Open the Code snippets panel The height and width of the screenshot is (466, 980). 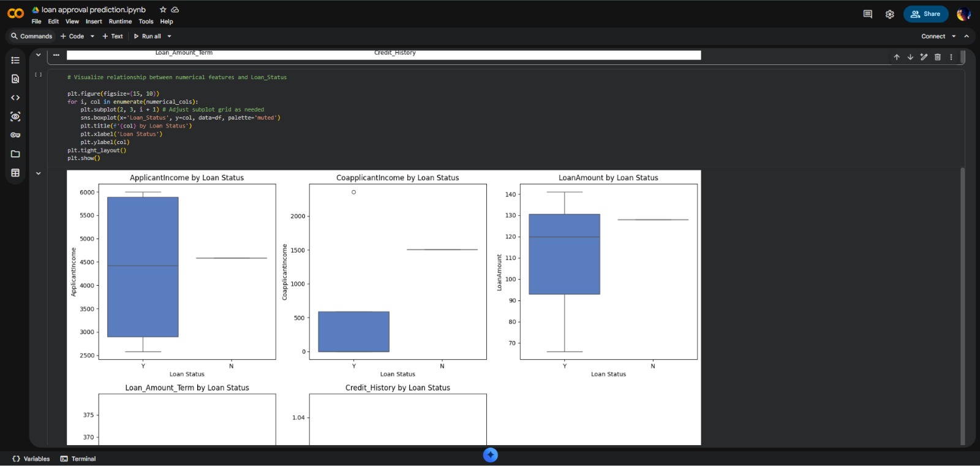15,97
